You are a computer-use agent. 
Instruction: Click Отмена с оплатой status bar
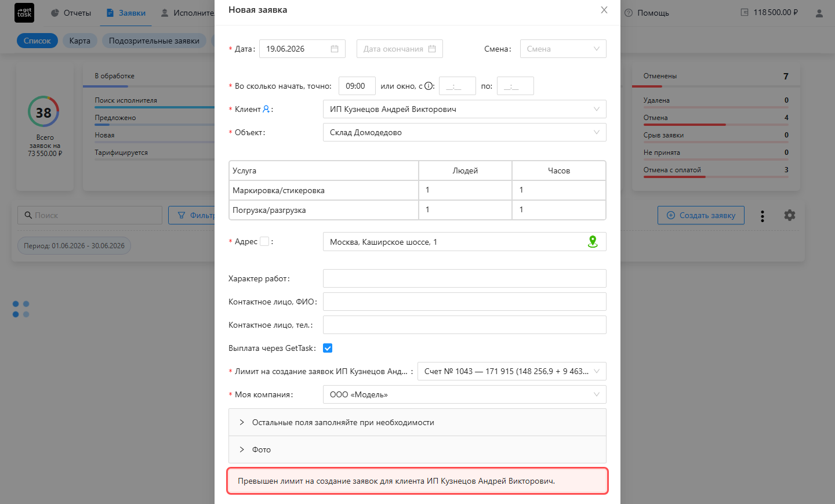(x=716, y=176)
